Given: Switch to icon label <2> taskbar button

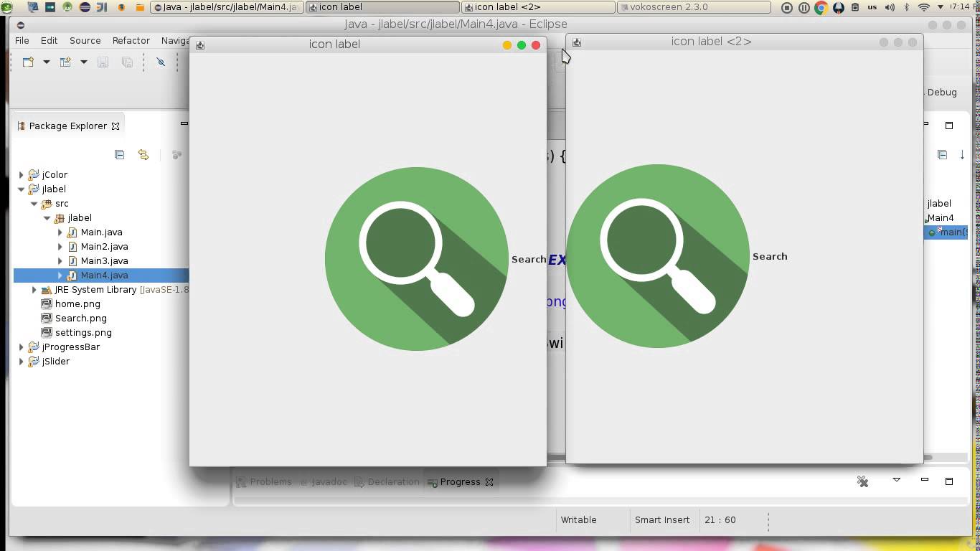Looking at the screenshot, I should click(x=538, y=7).
